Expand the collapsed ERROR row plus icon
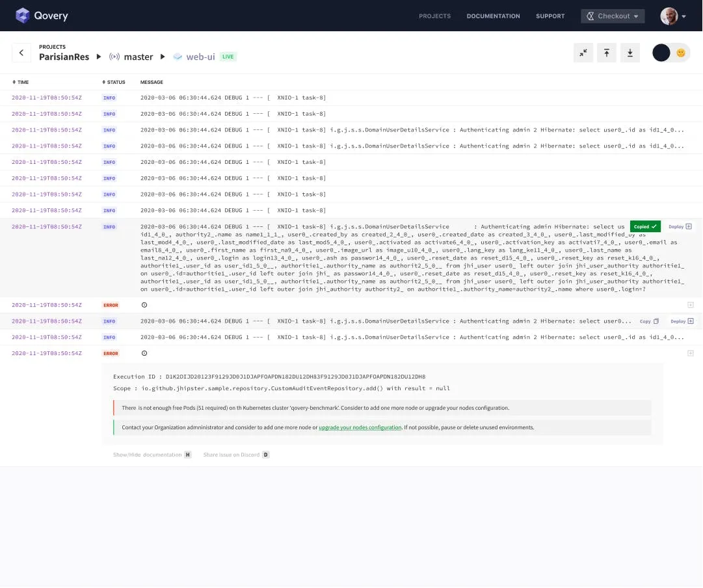Screen dimensions: 703x588 click(691, 306)
